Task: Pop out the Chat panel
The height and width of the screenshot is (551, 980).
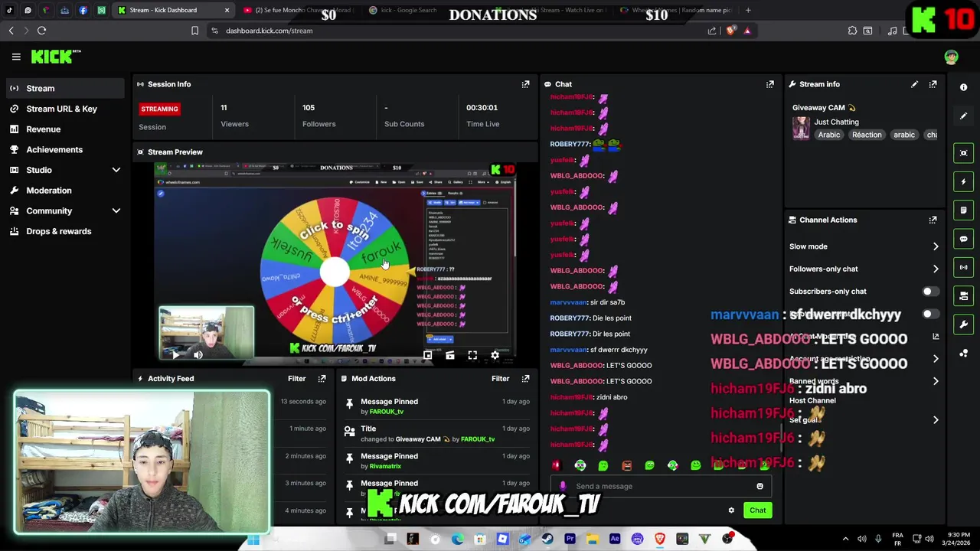Action: tap(769, 84)
